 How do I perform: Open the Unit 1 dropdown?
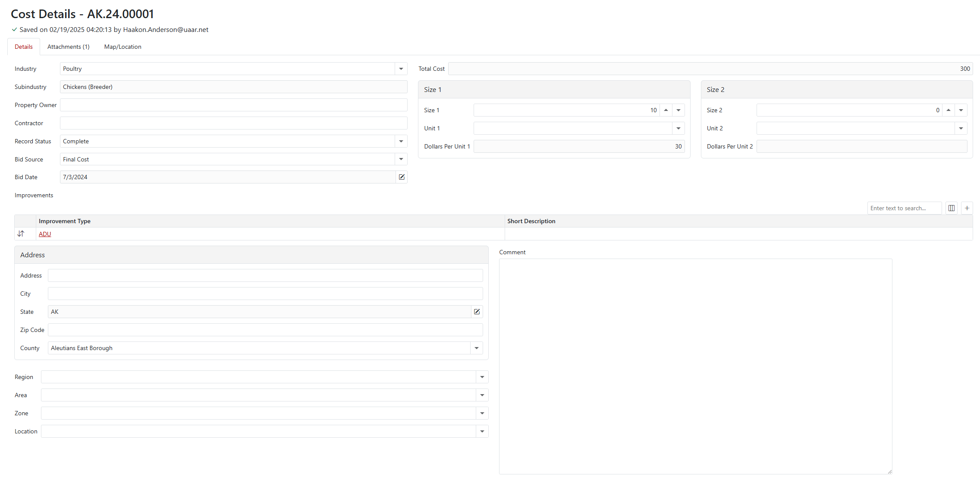tap(678, 128)
